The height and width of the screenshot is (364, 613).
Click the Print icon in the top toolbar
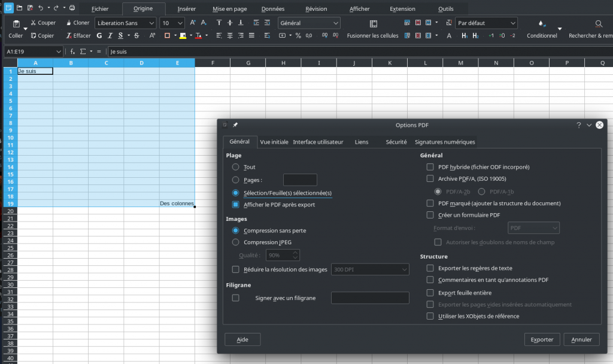click(72, 8)
